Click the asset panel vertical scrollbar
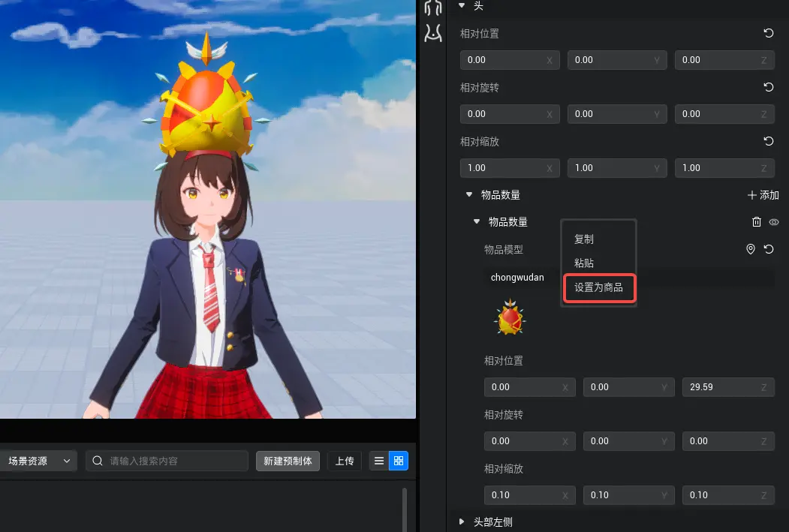 click(404, 509)
